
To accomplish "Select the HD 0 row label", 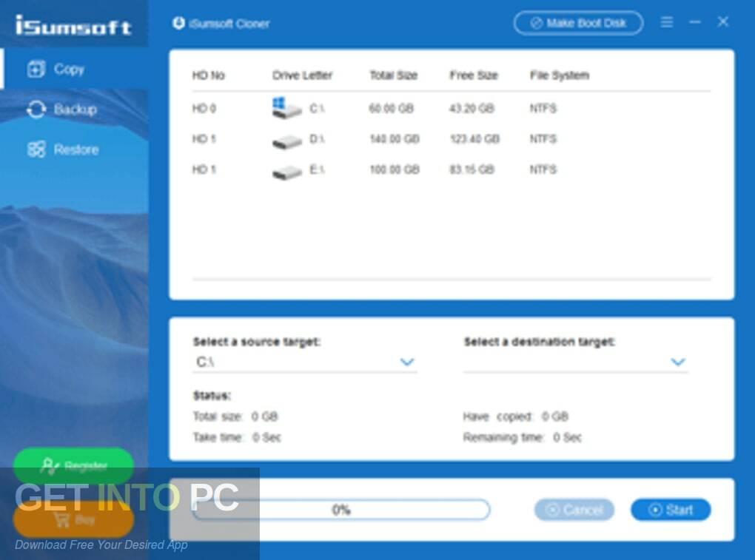I will click(x=204, y=108).
